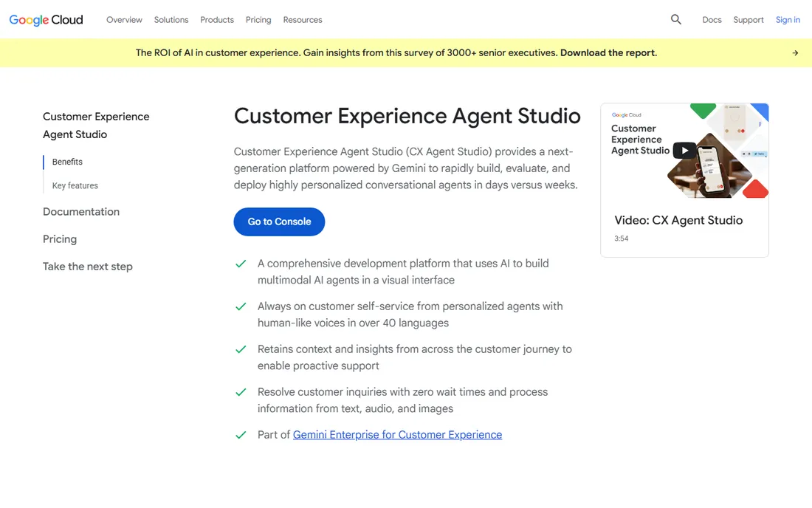Viewport: 812px width, 508px height.
Task: Jump to Take the next step
Action: 88,267
